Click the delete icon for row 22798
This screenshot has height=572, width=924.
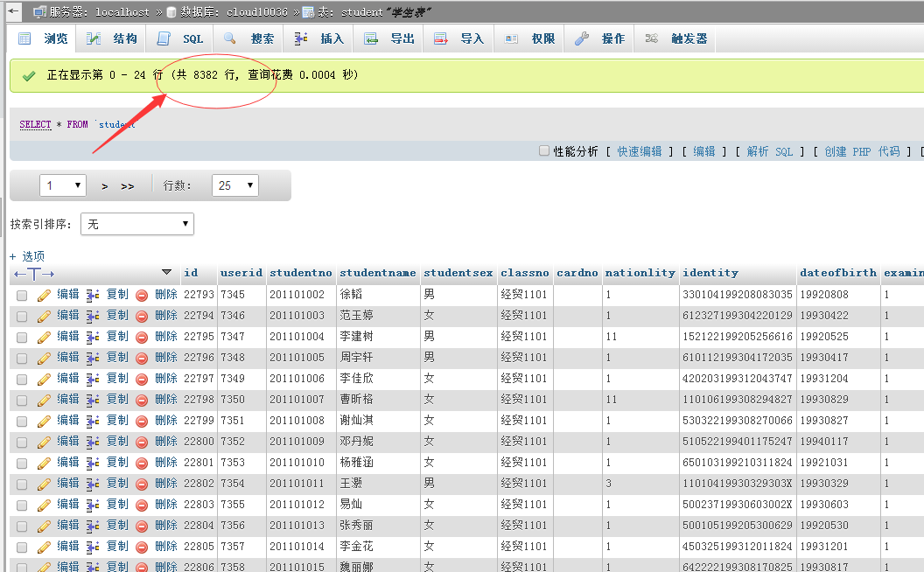click(142, 401)
